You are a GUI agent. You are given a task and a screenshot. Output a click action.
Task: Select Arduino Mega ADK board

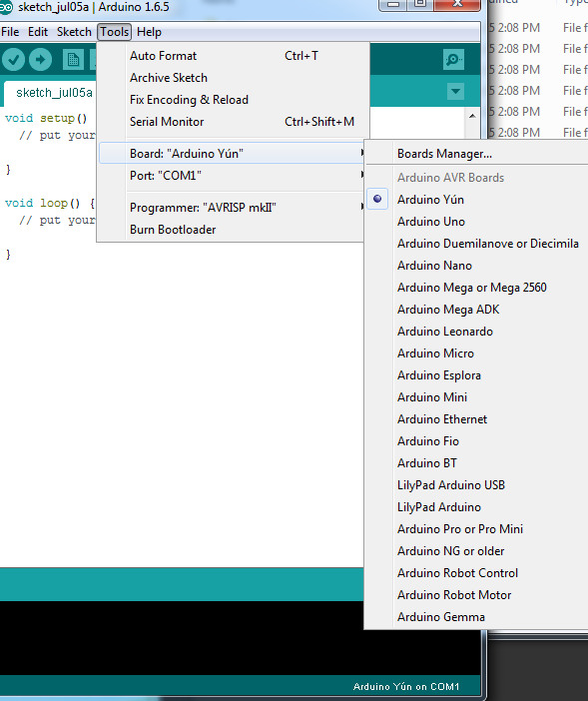(x=478, y=310)
